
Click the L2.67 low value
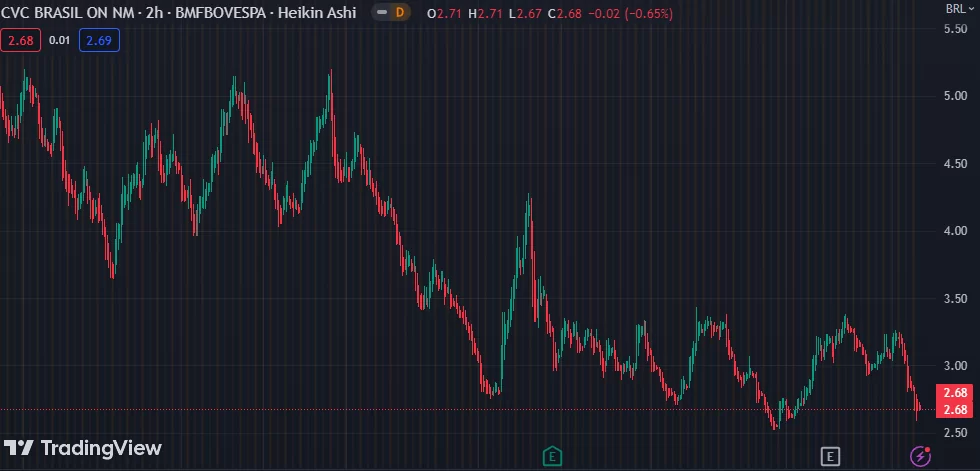pos(525,13)
